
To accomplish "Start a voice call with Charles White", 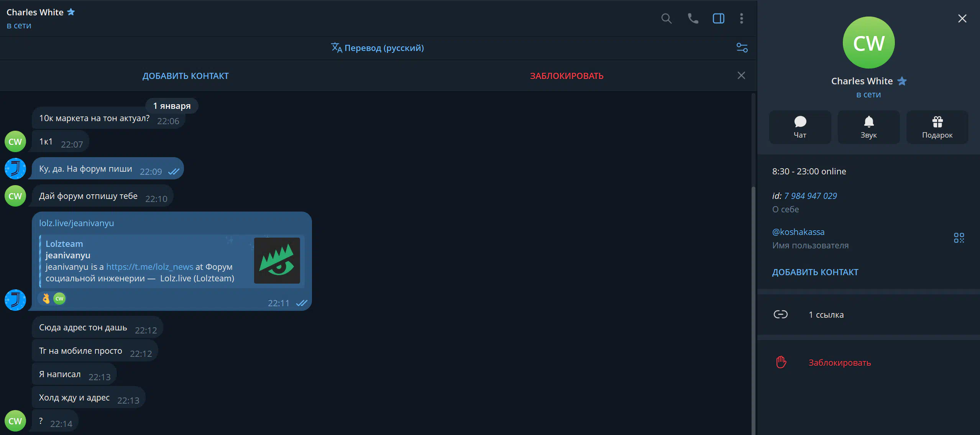I will click(x=693, y=18).
